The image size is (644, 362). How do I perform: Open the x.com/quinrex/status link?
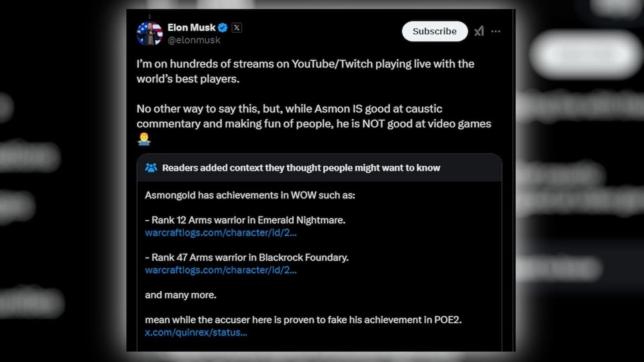coord(196,332)
